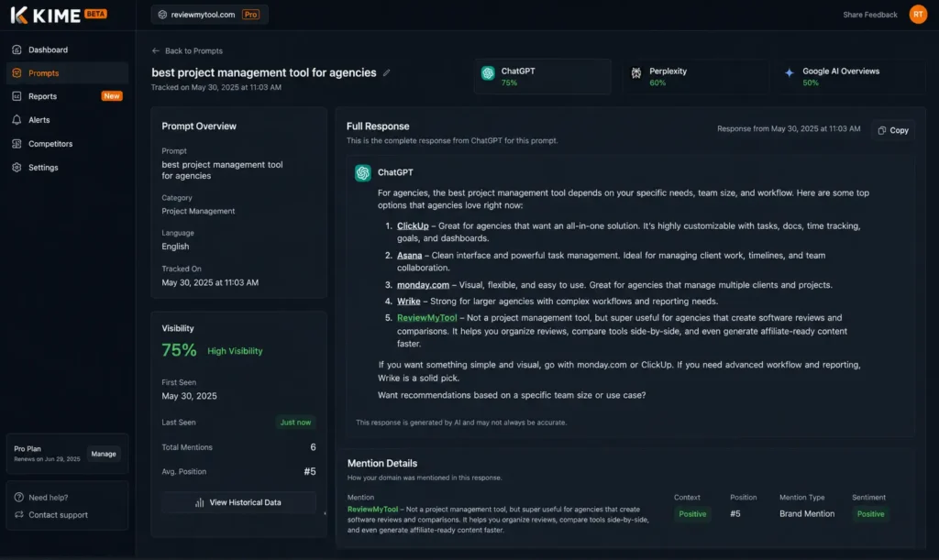Click the Pro badge in top bar

click(x=251, y=15)
